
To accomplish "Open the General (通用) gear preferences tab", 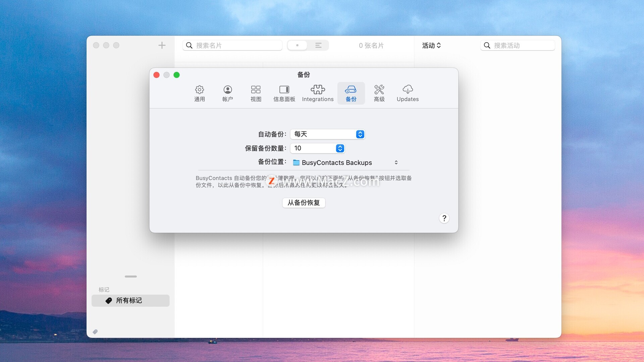I will click(x=199, y=93).
